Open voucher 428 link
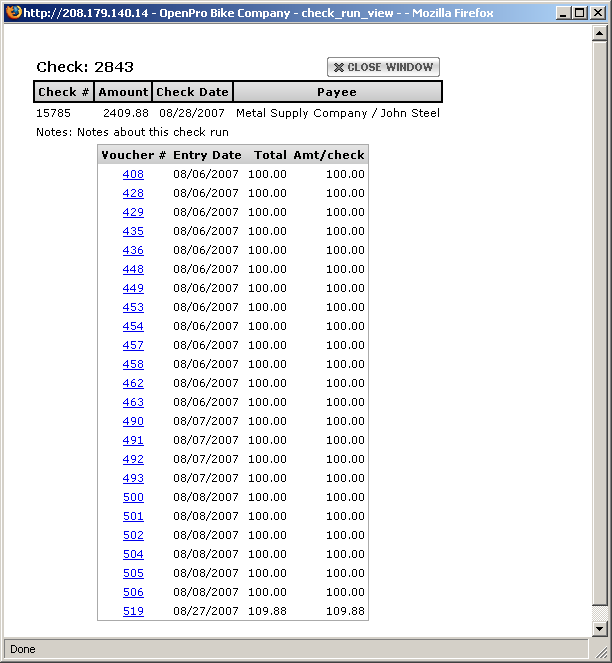The height and width of the screenshot is (663, 612). pos(133,193)
